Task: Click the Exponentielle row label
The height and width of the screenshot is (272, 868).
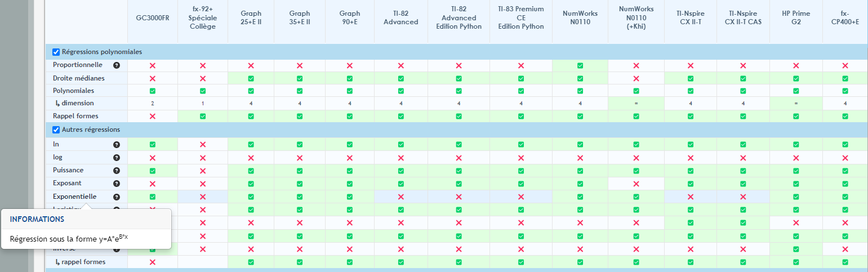Action: [x=74, y=197]
